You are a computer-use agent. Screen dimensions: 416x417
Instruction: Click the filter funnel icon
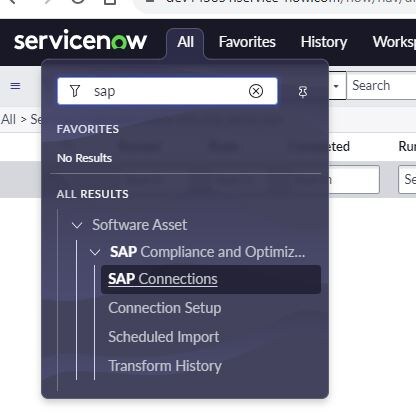[x=75, y=91]
